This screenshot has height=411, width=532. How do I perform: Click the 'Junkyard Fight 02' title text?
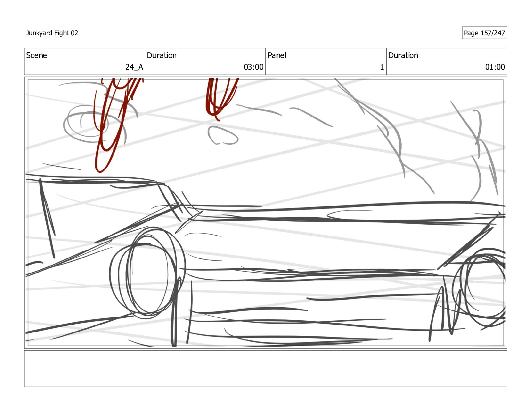click(52, 33)
